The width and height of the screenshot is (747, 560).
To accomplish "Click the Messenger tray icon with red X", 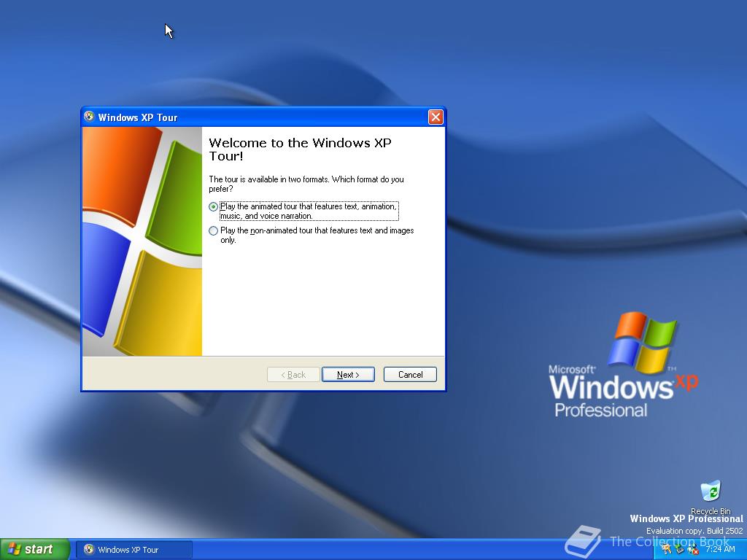I will (x=692, y=550).
